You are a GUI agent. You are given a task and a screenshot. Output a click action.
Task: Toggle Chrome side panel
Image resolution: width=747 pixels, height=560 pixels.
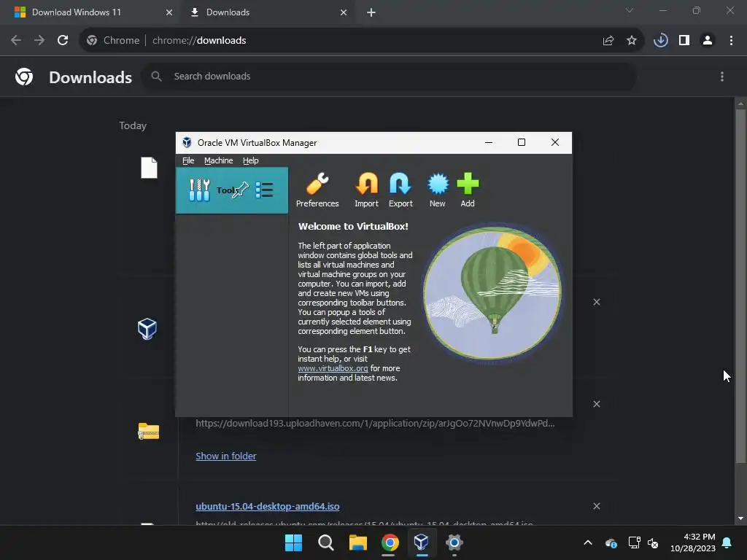tap(684, 41)
